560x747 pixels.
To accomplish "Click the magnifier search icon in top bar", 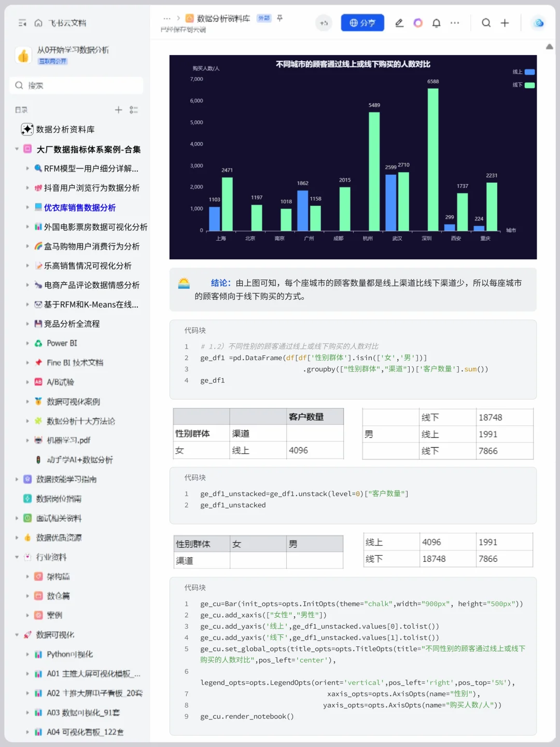I will coord(485,23).
